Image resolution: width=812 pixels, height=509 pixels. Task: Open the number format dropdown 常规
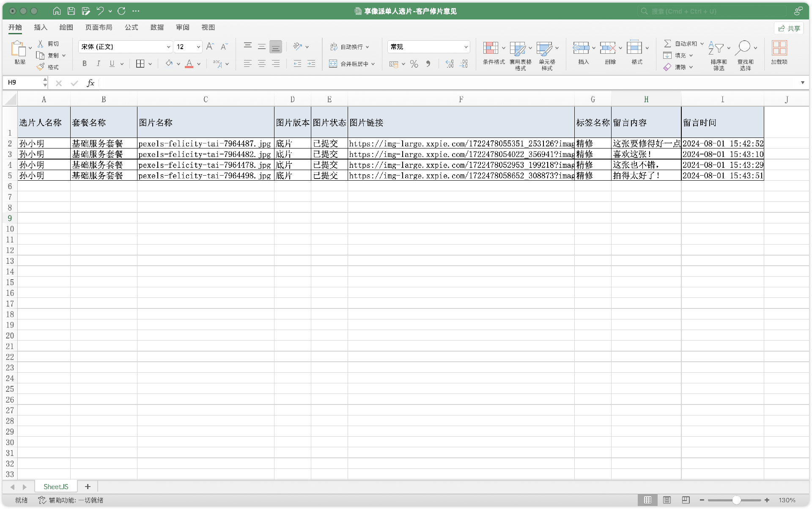[x=466, y=47]
